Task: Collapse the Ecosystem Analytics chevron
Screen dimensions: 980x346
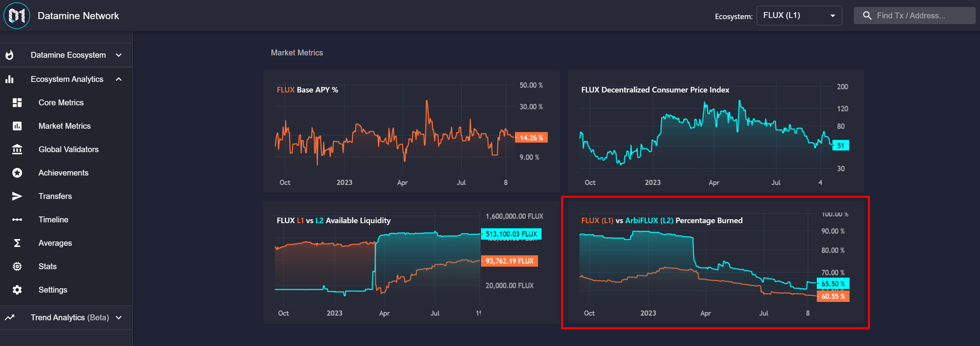Action: point(119,79)
